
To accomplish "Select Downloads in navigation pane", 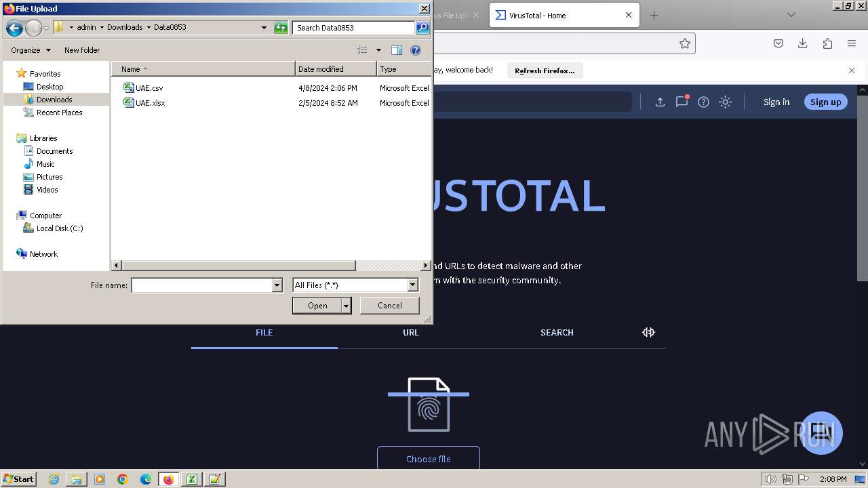I will click(x=54, y=100).
